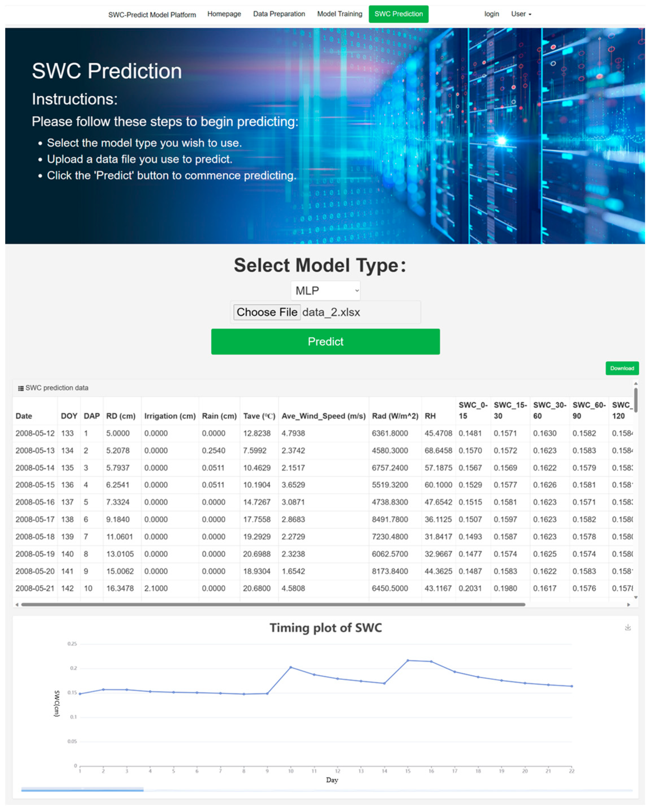Click the table's scroll-up arrow
Image resolution: width=649 pixels, height=812 pixels.
tap(635, 383)
